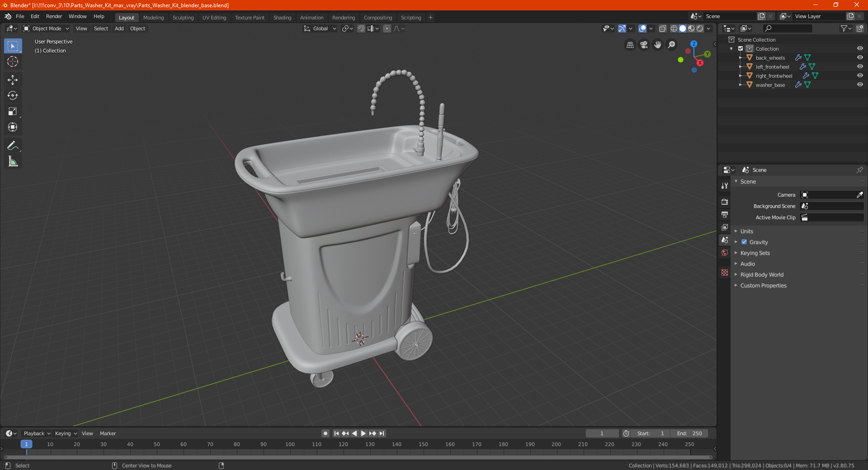
Task: Open the viewport Select menu
Action: (101, 28)
